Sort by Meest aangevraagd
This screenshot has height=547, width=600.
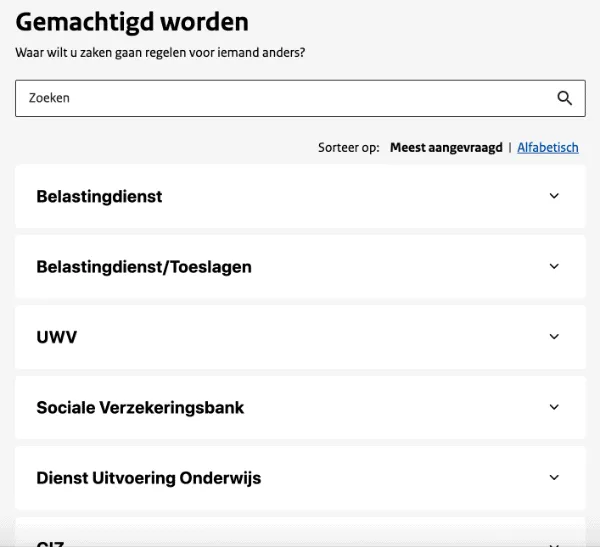pos(446,148)
